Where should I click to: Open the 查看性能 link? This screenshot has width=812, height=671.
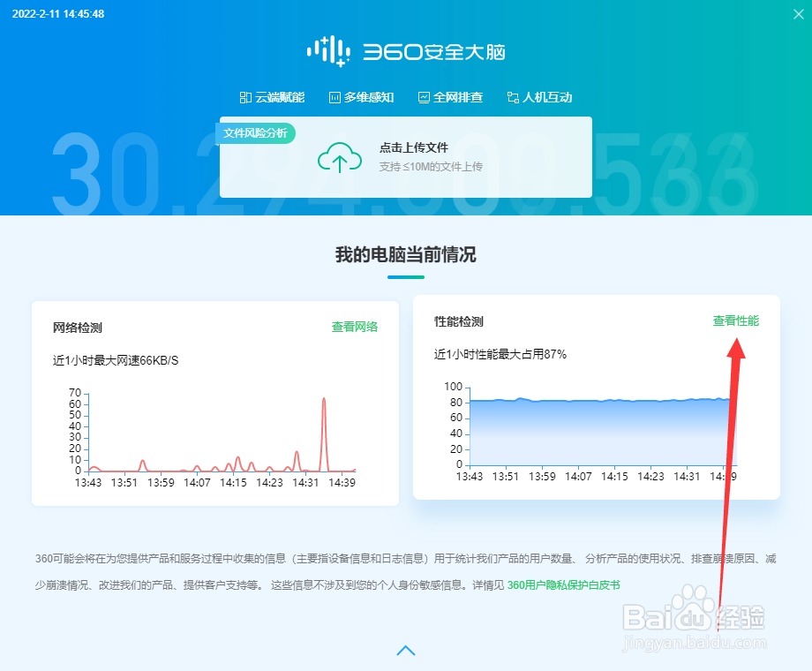coord(735,322)
